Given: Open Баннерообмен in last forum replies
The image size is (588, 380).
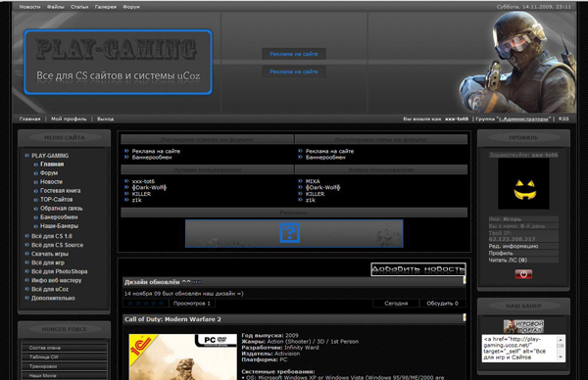Looking at the screenshot, I should point(152,158).
